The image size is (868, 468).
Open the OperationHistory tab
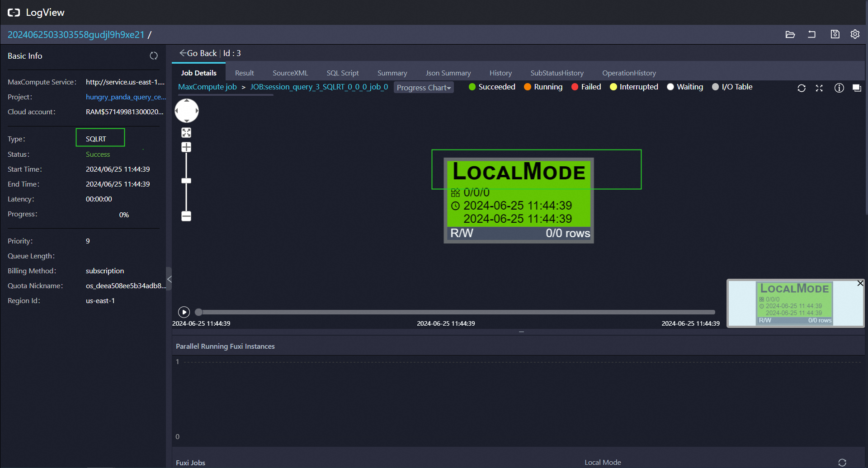[629, 73]
